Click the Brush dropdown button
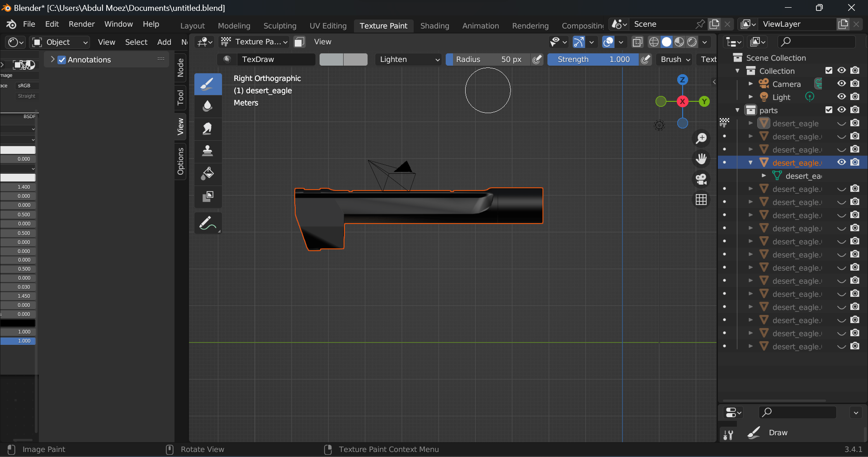Image resolution: width=868 pixels, height=457 pixels. click(x=674, y=59)
